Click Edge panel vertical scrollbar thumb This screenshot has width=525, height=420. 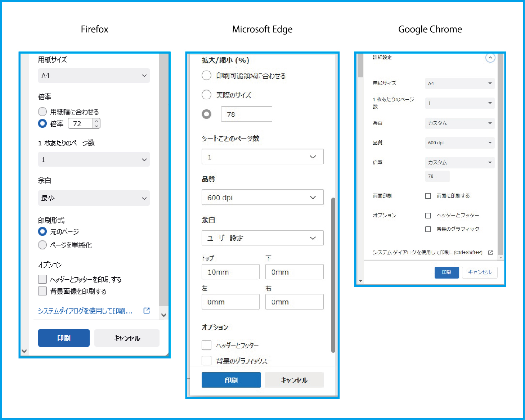[333, 275]
